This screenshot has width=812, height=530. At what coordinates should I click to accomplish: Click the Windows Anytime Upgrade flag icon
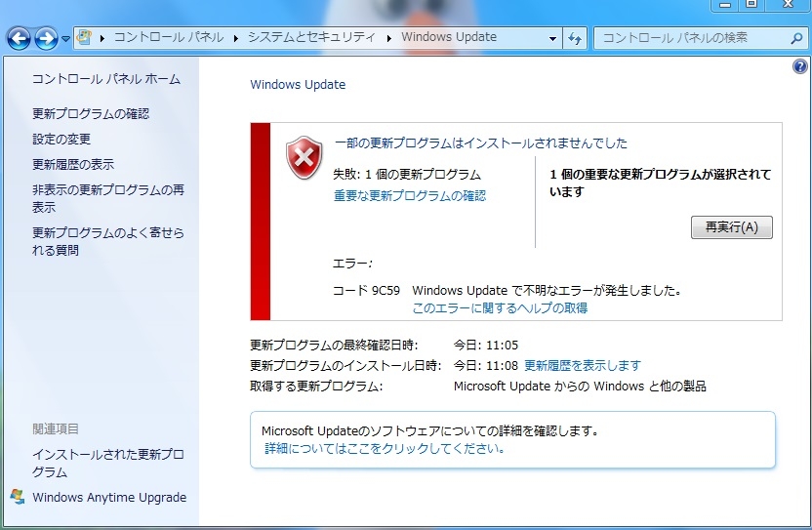(x=18, y=496)
